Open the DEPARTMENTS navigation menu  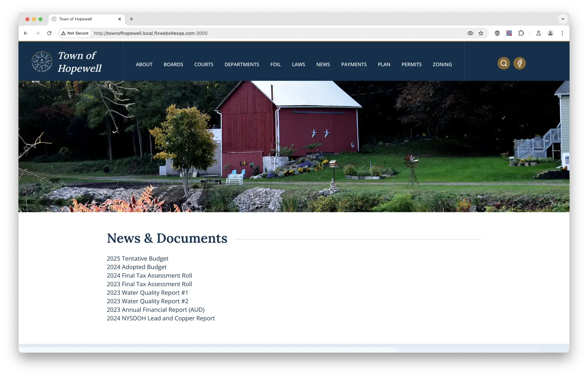coord(242,64)
